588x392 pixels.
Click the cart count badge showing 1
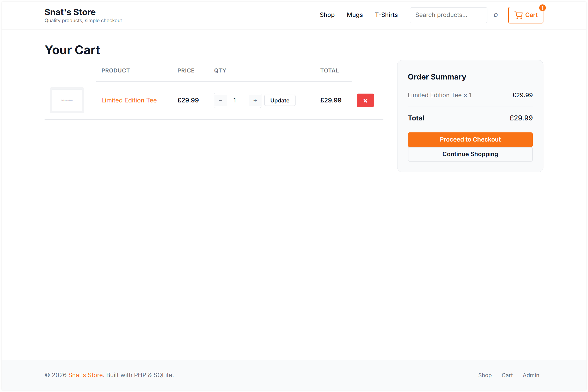tap(542, 8)
